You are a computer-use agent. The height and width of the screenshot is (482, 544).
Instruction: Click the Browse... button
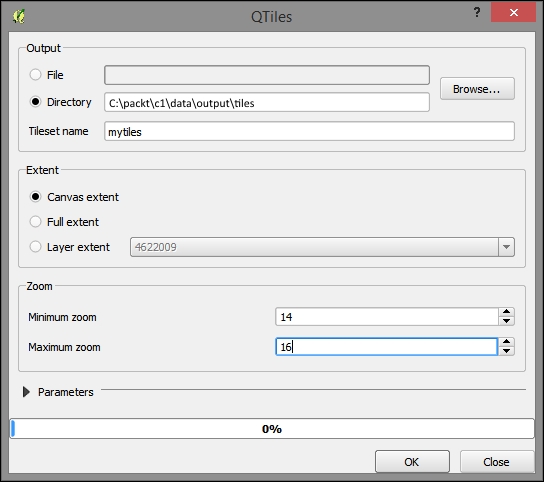click(x=477, y=89)
